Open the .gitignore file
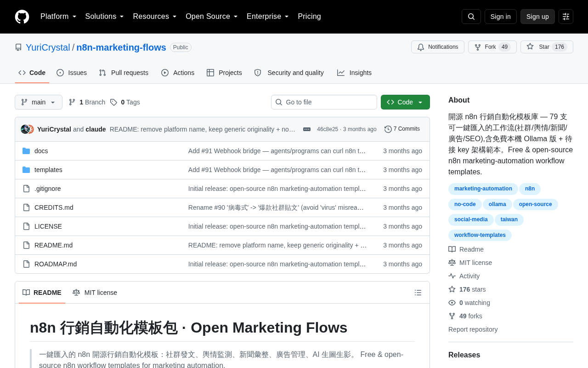The height and width of the screenshot is (368, 588). click(x=48, y=189)
